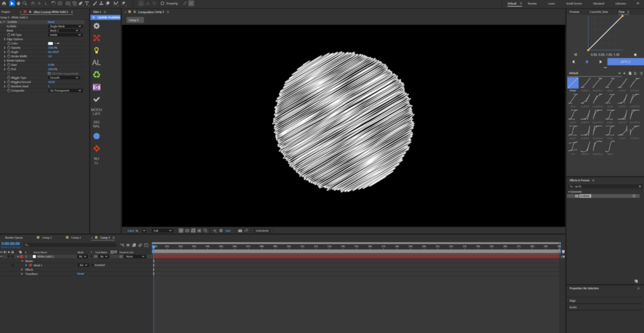Select the Selection arrow tool

point(12,3)
